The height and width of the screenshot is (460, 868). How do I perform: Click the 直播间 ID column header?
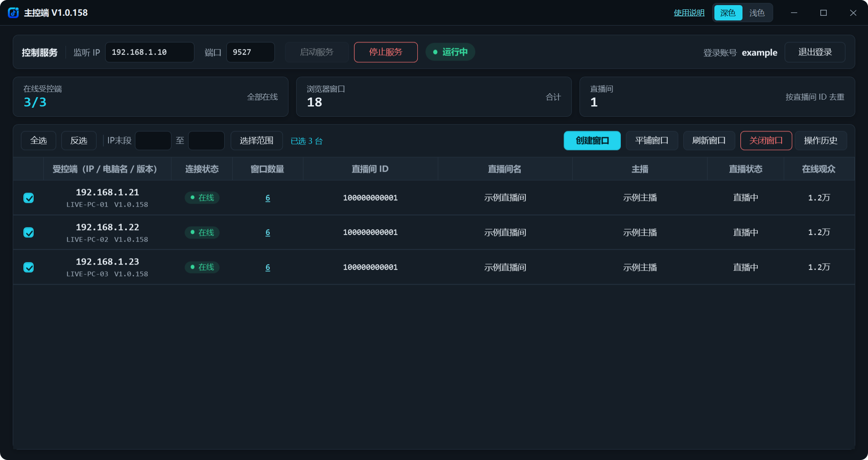370,169
